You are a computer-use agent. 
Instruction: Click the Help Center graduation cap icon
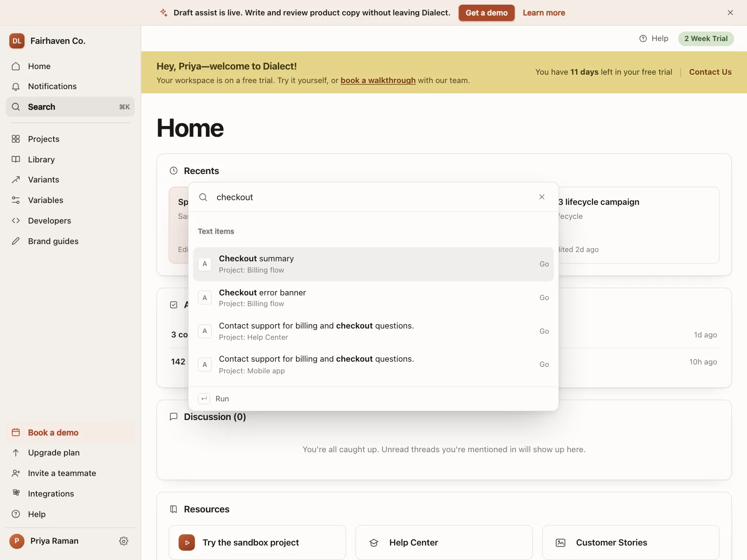374,543
